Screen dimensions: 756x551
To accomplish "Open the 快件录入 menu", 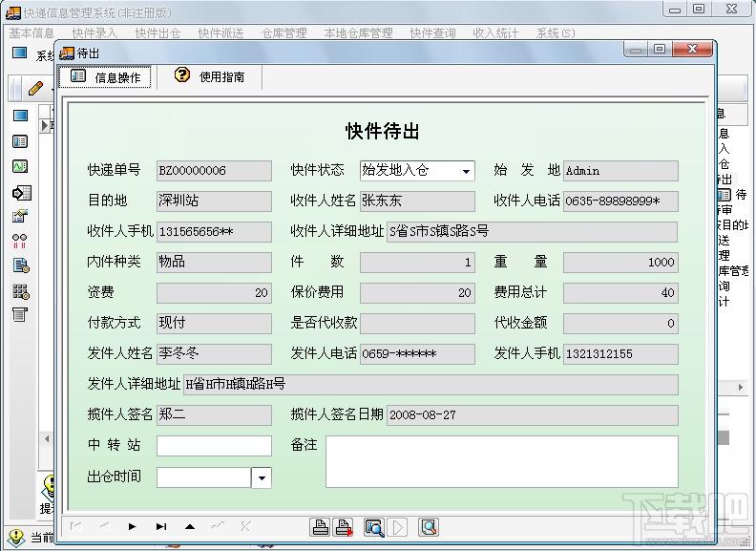I will coord(94,32).
